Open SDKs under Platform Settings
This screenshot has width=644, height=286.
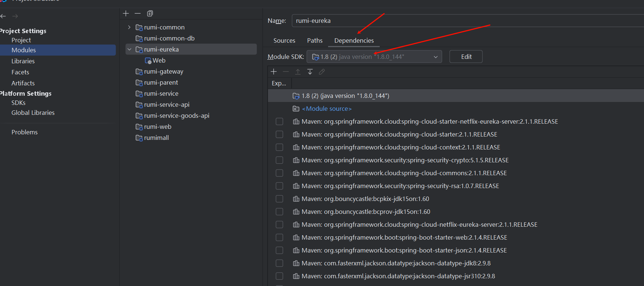18,103
